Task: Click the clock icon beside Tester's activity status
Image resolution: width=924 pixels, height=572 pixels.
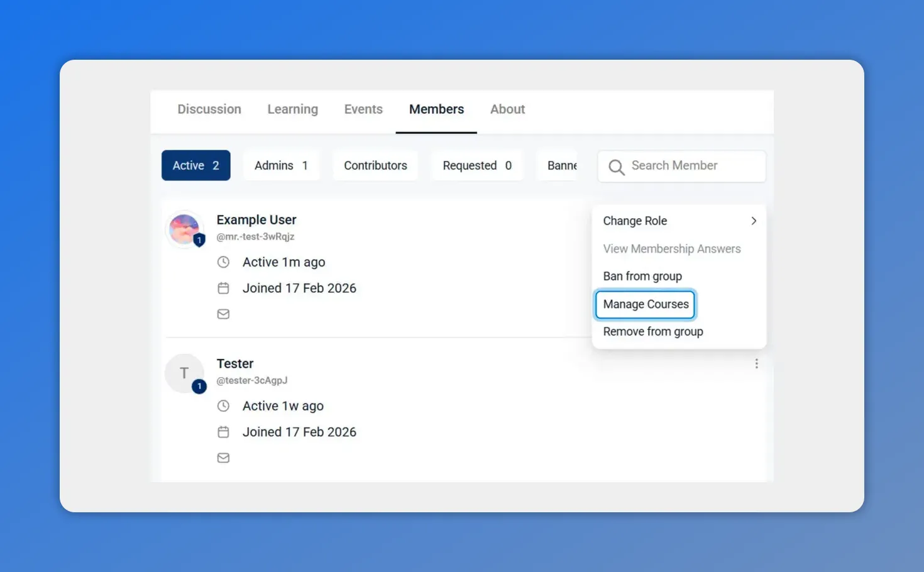Action: (224, 406)
